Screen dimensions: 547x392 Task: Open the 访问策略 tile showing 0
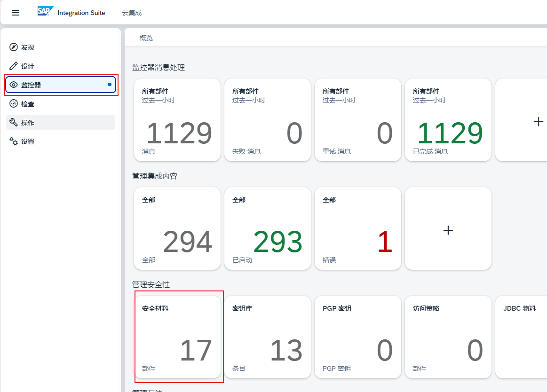pyautogui.click(x=448, y=337)
